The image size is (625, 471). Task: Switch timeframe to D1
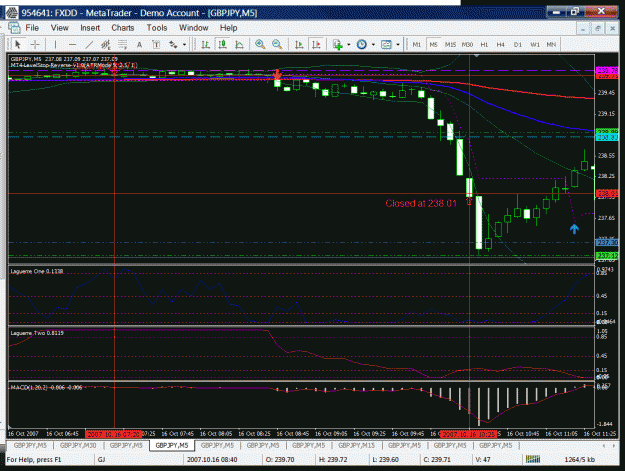click(x=518, y=45)
